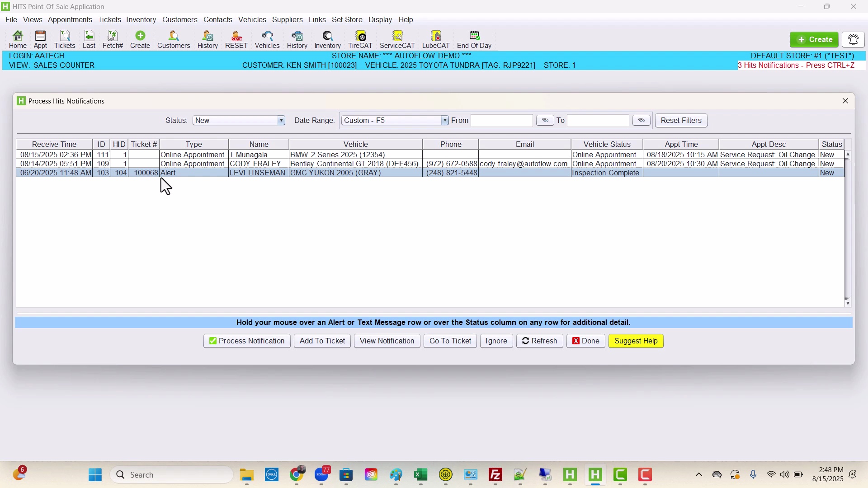Click the End Of Day icon
The image size is (868, 488).
474,39
